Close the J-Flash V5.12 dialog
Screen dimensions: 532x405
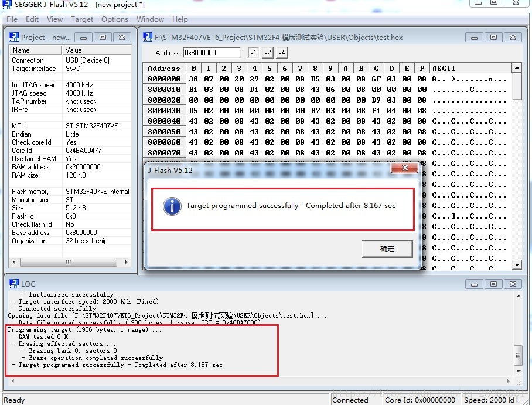pyautogui.click(x=405, y=168)
